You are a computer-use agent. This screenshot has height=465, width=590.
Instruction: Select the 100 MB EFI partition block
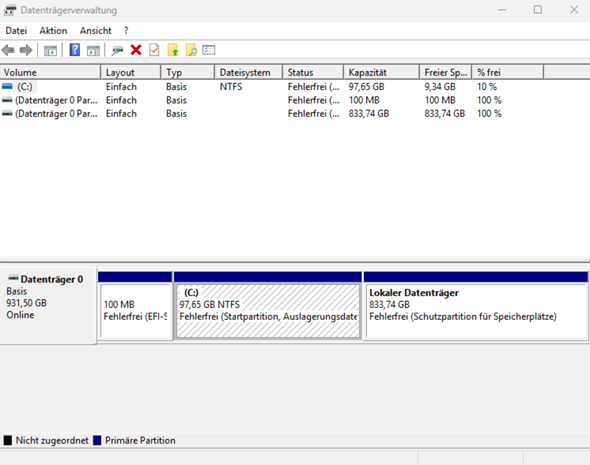(x=135, y=312)
